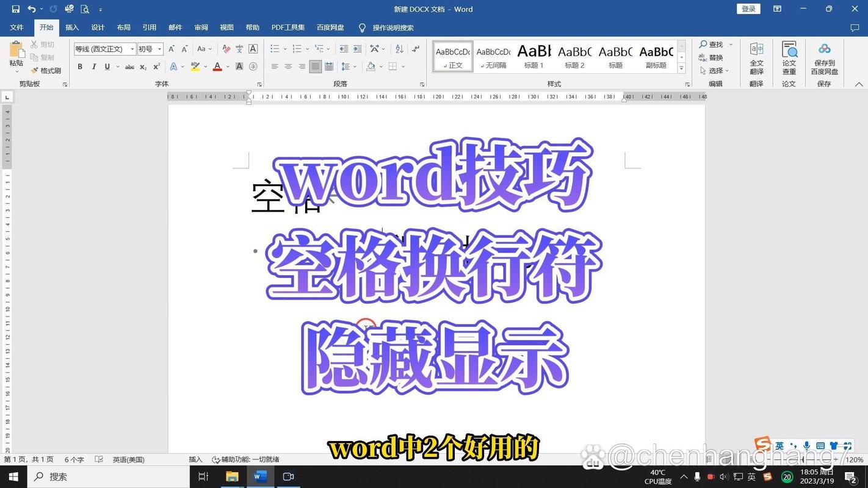Screen dimensions: 868x488
Task: Open the font name dropdown (等线)
Action: click(x=132, y=49)
